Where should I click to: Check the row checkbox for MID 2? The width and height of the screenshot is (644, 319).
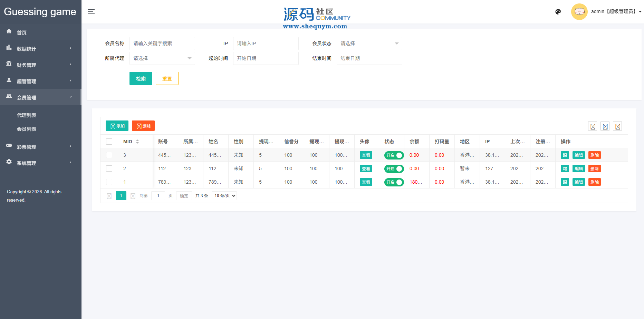coord(109,168)
